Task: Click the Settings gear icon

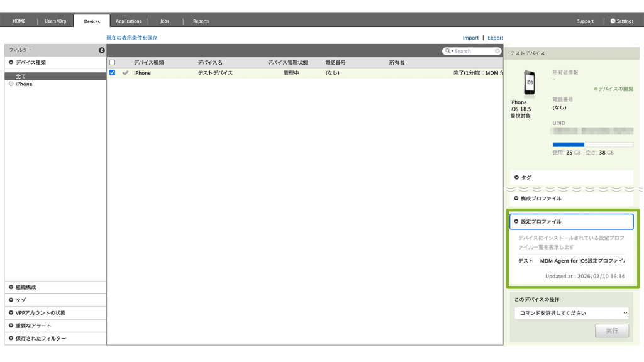Action: pos(613,21)
